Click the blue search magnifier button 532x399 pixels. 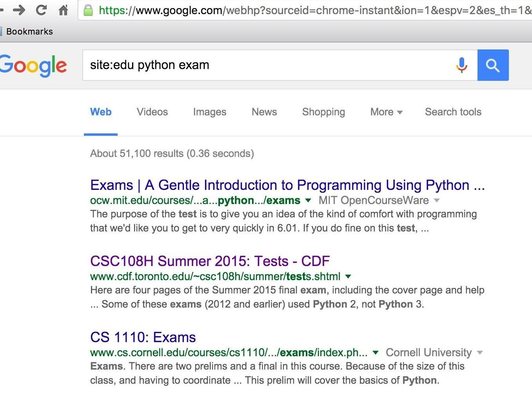493,65
